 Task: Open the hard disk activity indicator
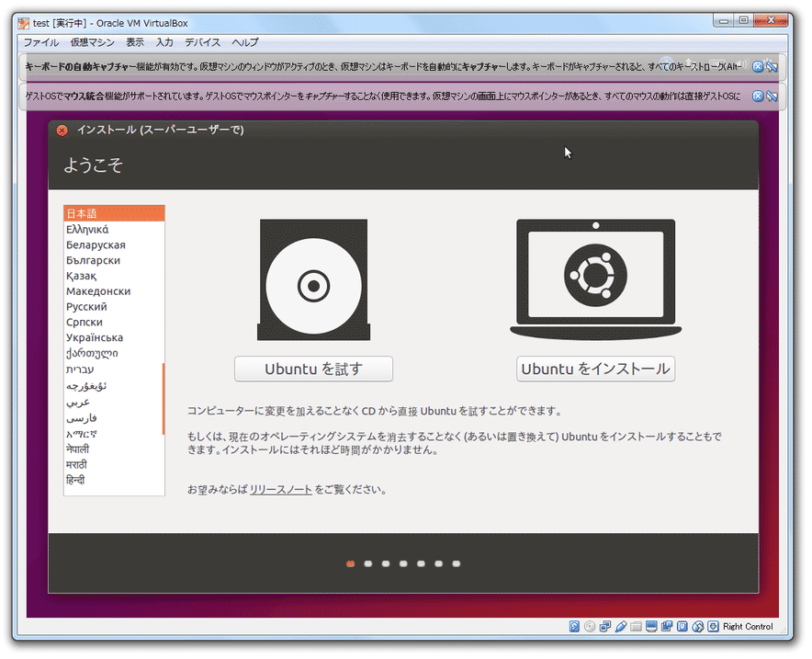coord(574,626)
